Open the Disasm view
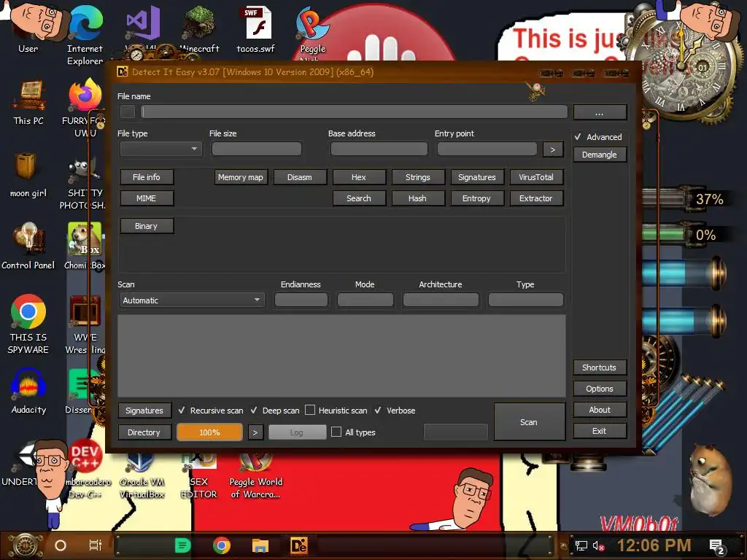 [300, 177]
